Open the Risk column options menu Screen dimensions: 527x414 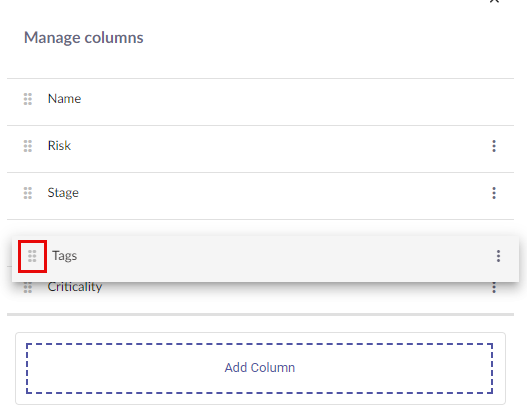(x=494, y=146)
